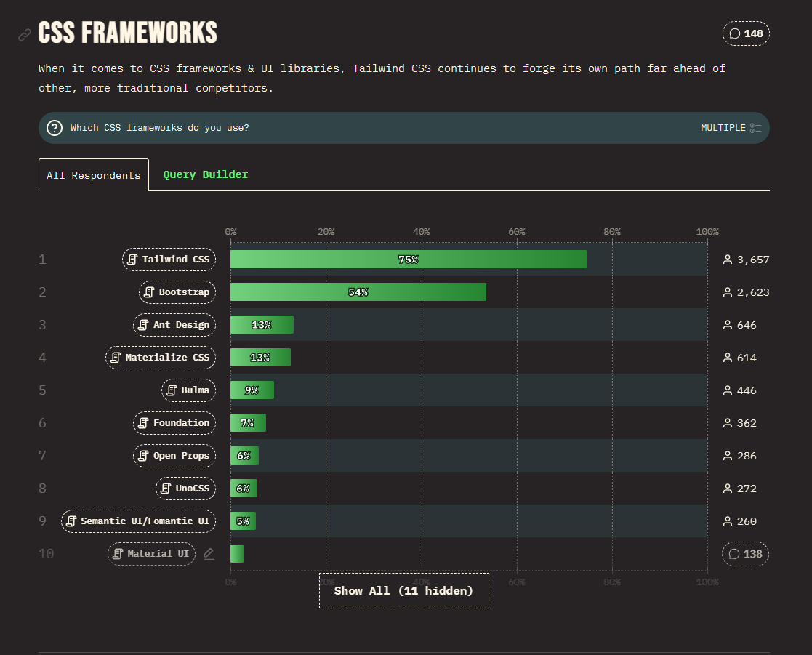This screenshot has height=655, width=812.
Task: Click the respondents icon beside 3,657
Action: 727,260
